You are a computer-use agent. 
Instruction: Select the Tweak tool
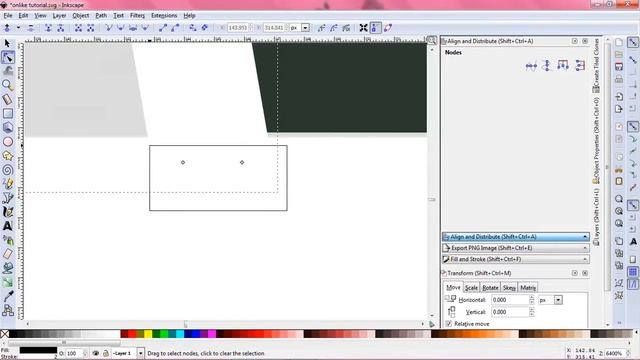click(7, 71)
